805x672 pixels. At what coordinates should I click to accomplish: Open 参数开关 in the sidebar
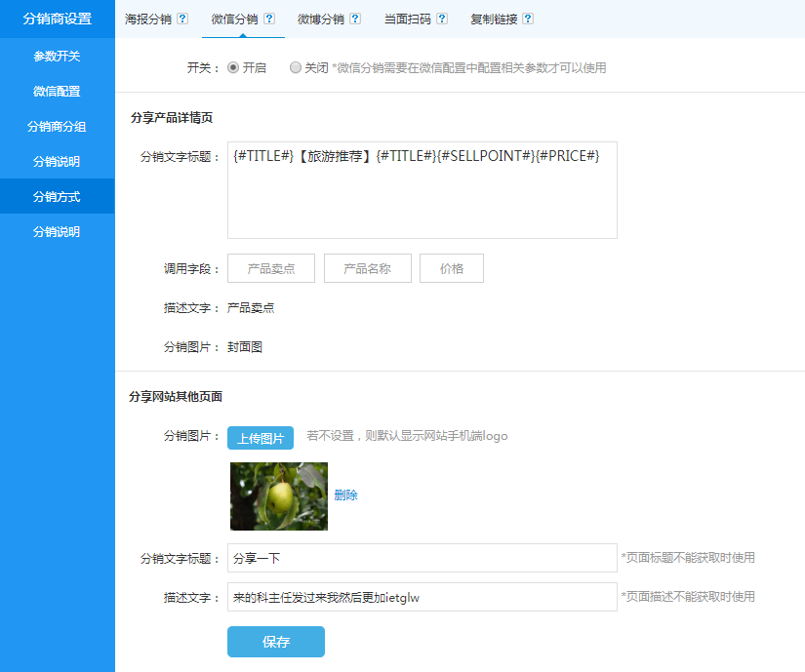(57, 57)
